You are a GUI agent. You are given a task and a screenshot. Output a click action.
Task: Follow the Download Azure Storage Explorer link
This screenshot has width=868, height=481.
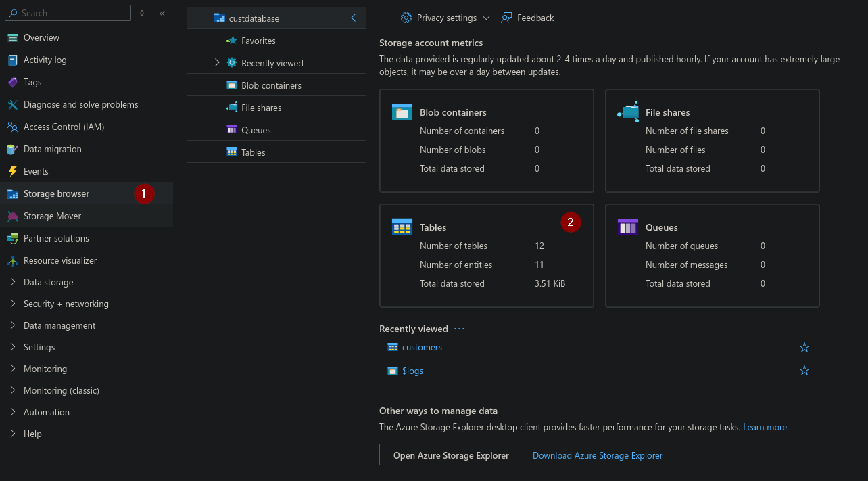coord(597,456)
